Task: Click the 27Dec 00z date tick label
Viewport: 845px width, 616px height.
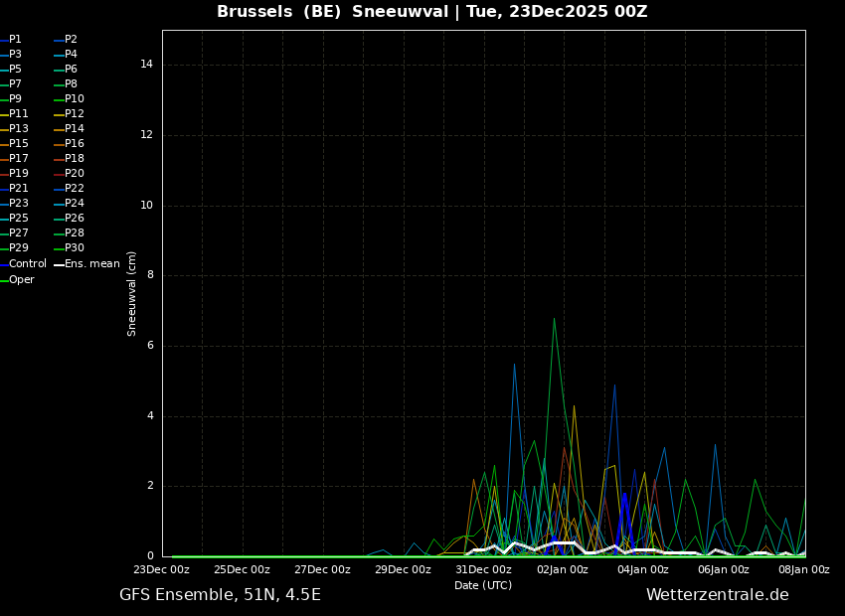Action: [322, 570]
